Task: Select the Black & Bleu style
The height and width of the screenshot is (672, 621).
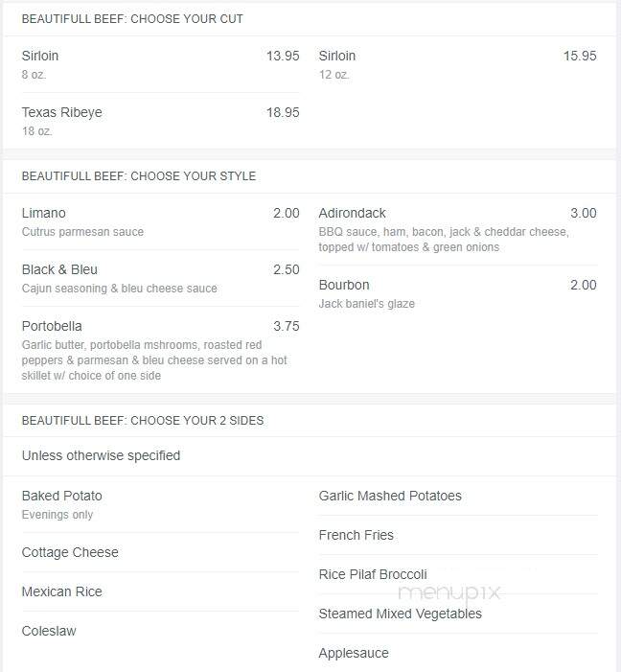Action: 160,279
